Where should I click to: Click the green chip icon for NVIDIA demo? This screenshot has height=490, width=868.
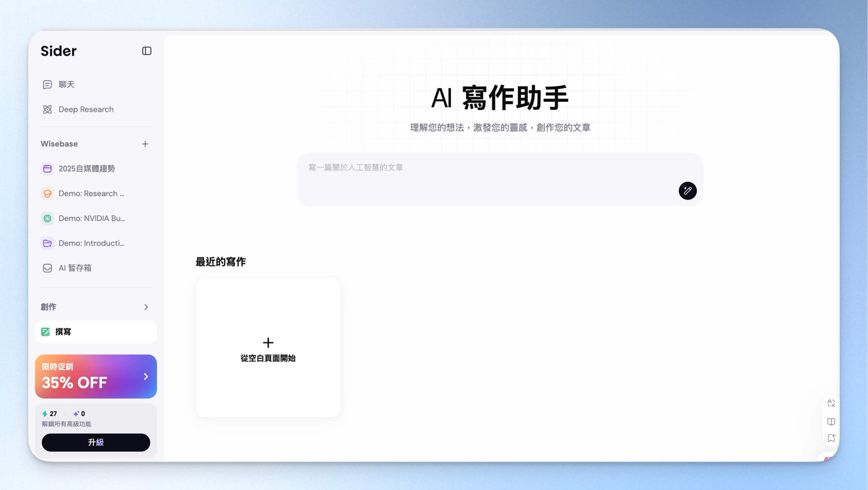tap(47, 218)
